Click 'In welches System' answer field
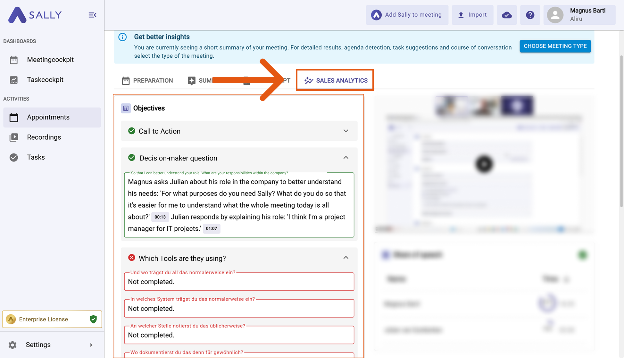624x364 pixels. pyautogui.click(x=239, y=308)
